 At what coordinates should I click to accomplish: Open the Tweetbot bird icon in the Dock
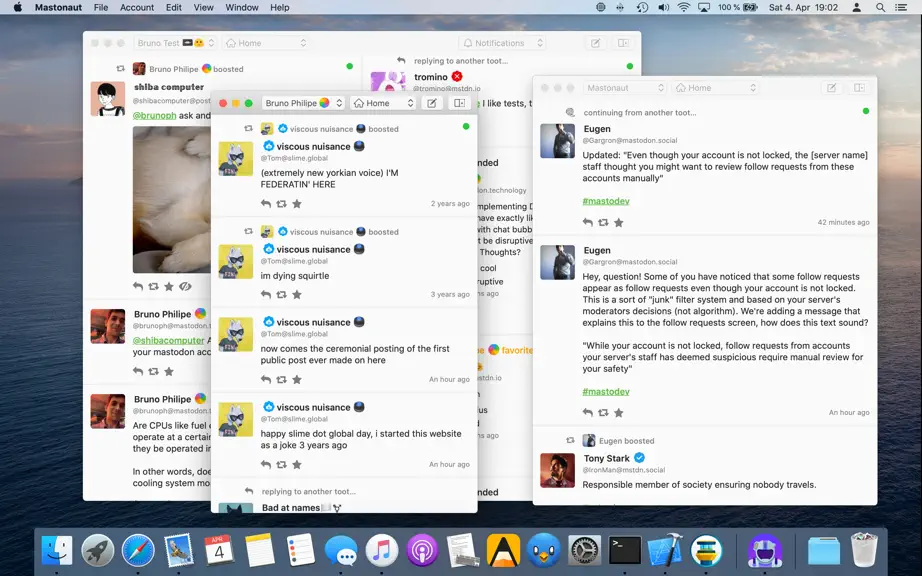pos(543,551)
